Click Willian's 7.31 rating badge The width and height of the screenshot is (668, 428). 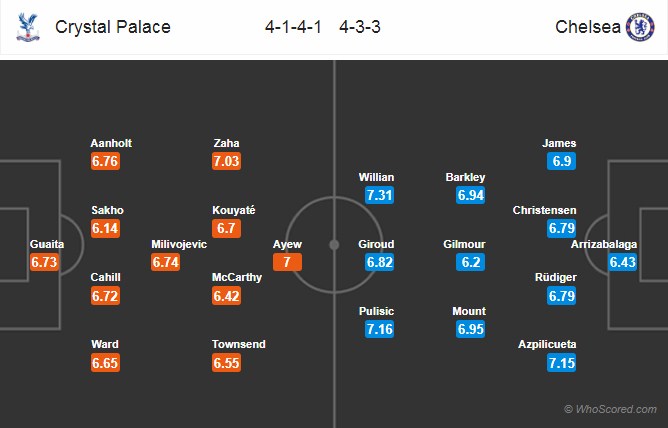coord(377,195)
